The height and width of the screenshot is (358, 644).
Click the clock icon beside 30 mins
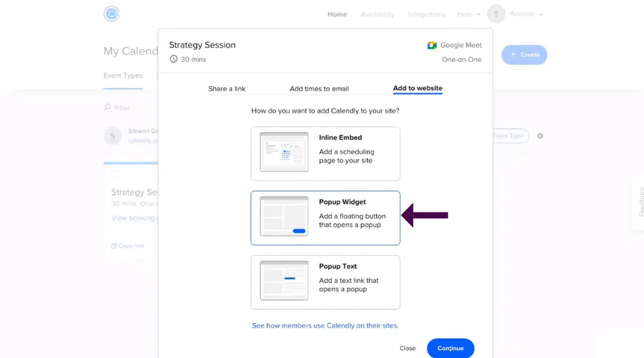174,59
